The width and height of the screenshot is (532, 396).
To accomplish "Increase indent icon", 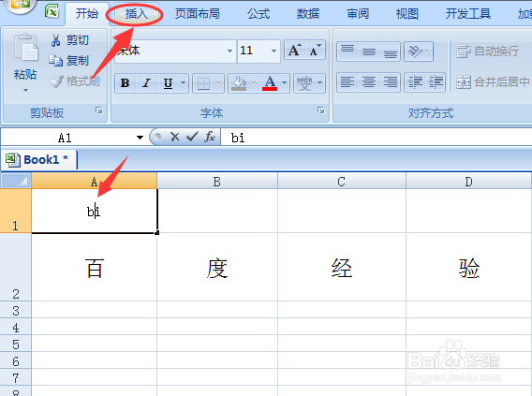I will pyautogui.click(x=436, y=82).
